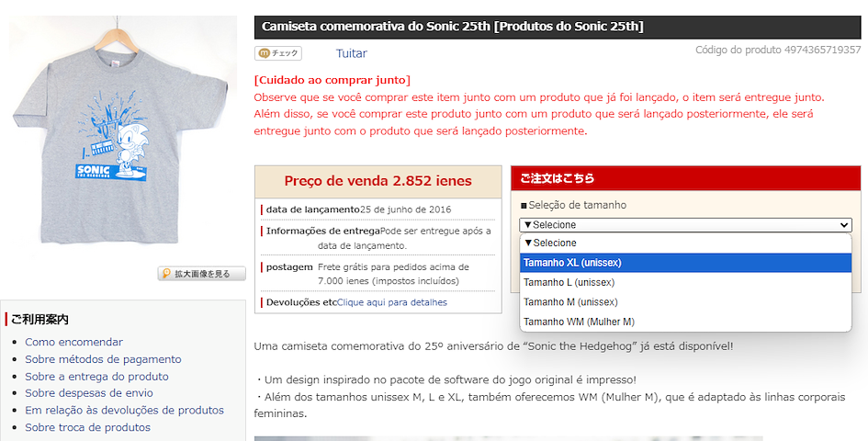Viewport: 868px width, 441px height.
Task: Click the magnifier icon on enlarge button
Action: 166,274
